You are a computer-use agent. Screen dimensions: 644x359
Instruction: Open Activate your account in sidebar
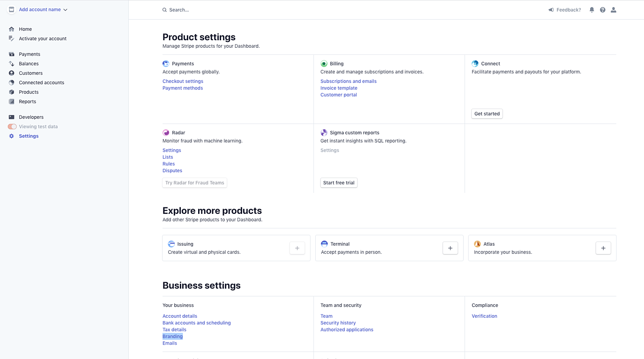coord(43,38)
